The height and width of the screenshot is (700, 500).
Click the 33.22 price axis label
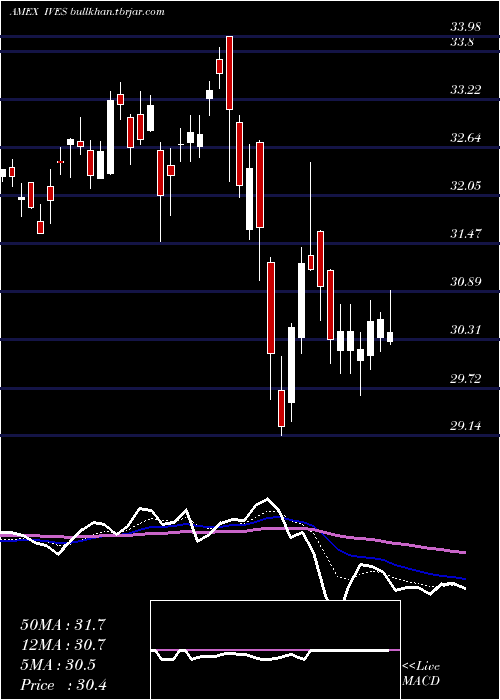pos(466,90)
